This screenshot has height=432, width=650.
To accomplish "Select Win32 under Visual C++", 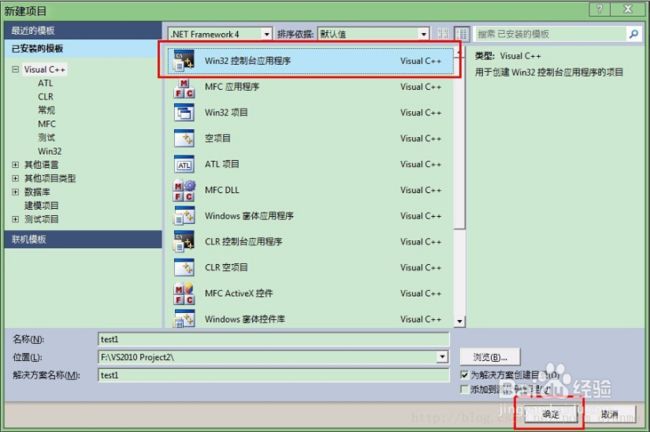I will tap(50, 151).
